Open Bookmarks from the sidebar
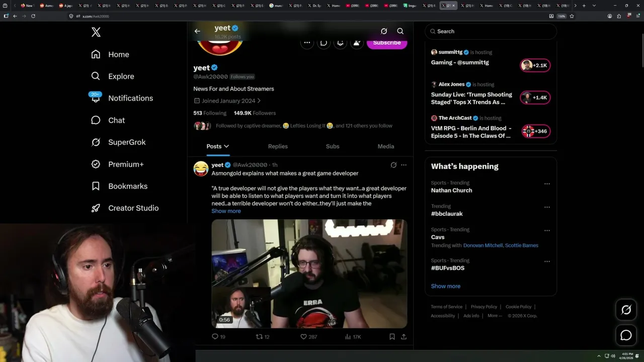 pos(119,186)
